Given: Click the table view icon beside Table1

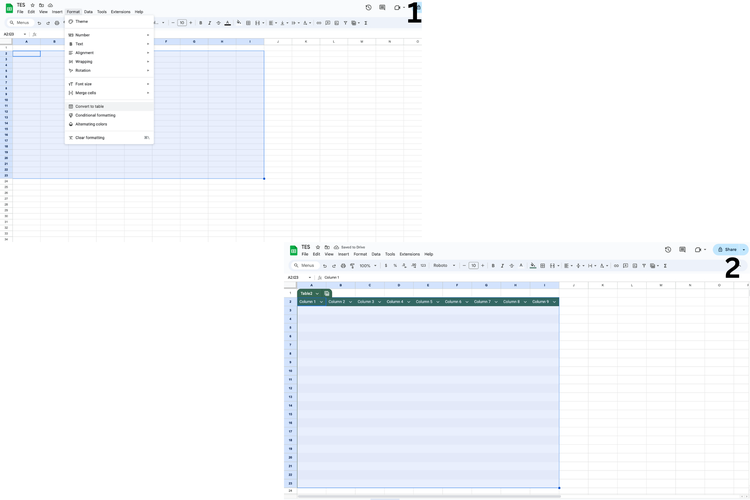Looking at the screenshot, I should coord(327,293).
